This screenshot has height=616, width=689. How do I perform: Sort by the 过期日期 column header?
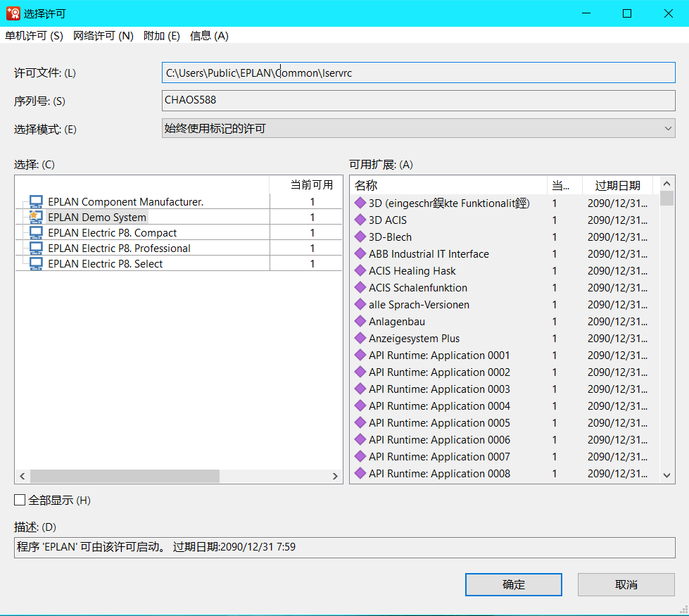pyautogui.click(x=617, y=185)
